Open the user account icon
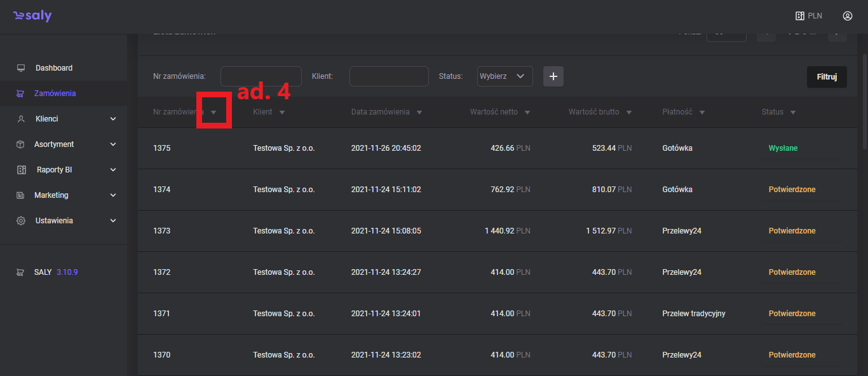The width and height of the screenshot is (868, 376). tap(847, 16)
